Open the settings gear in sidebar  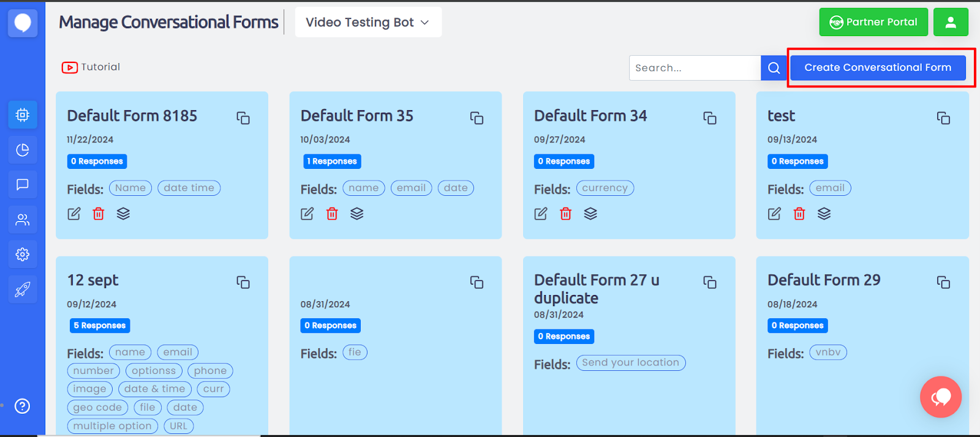point(23,255)
